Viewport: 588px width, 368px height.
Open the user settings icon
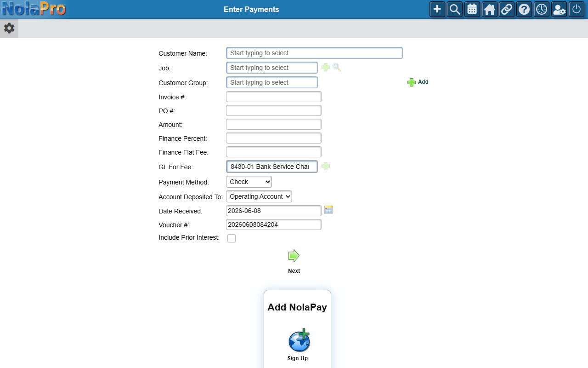tap(559, 9)
